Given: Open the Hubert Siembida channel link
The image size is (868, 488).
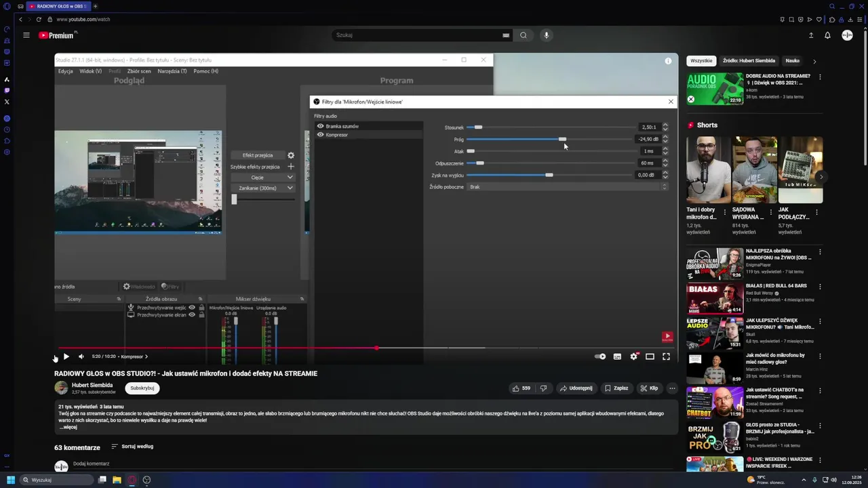Looking at the screenshot, I should tap(92, 385).
